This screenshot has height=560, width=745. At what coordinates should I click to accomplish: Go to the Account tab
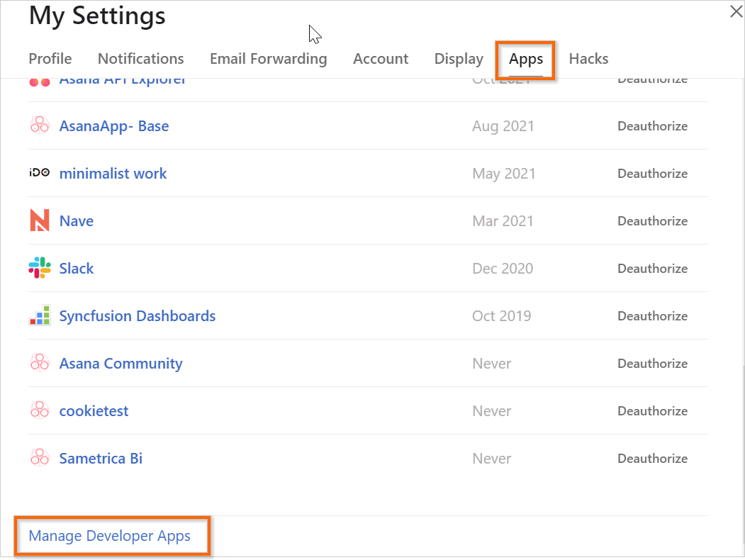point(381,58)
